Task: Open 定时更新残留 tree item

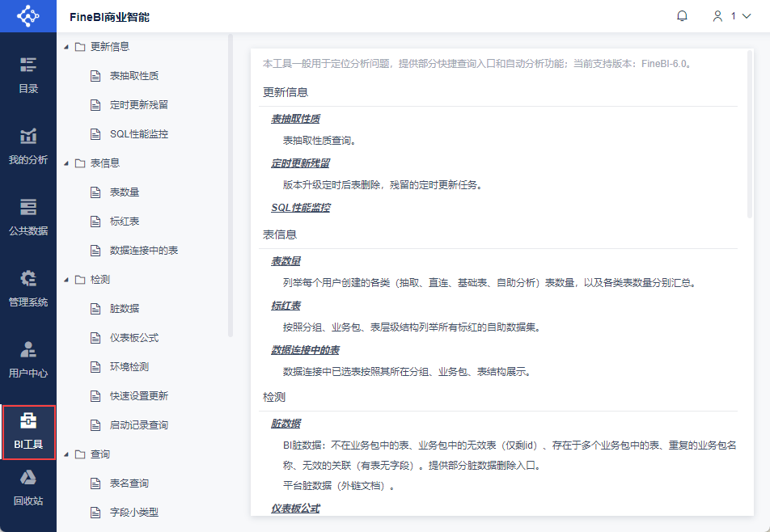Action: coord(139,104)
